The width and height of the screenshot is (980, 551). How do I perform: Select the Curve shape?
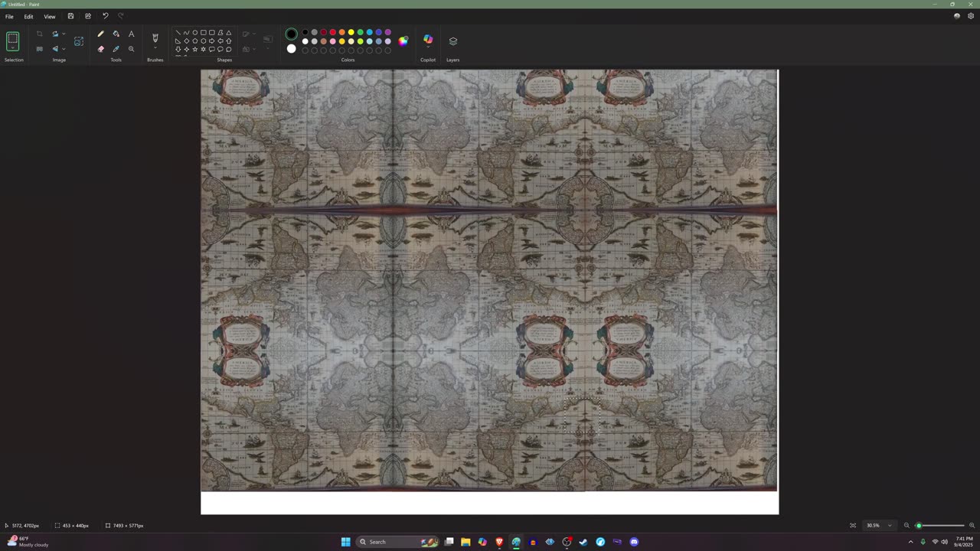pyautogui.click(x=187, y=33)
